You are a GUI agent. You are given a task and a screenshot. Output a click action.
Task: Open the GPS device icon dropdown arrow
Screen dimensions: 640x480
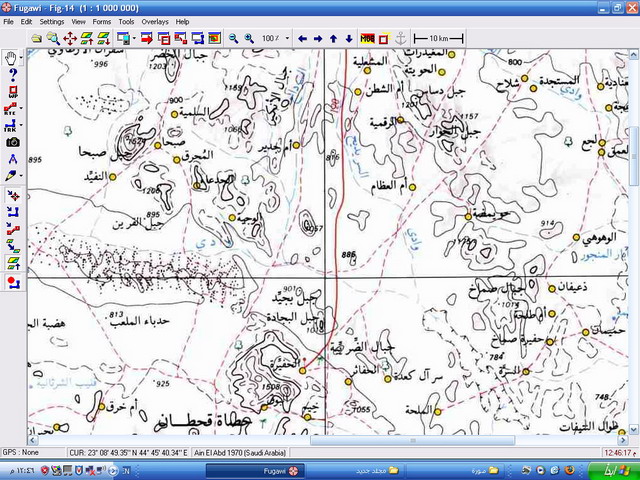pos(134,39)
